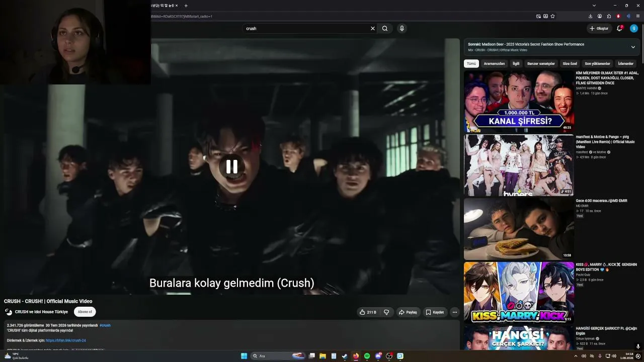The width and height of the screenshot is (644, 362).
Task: Open File Explorer from the taskbar
Action: (x=323, y=356)
